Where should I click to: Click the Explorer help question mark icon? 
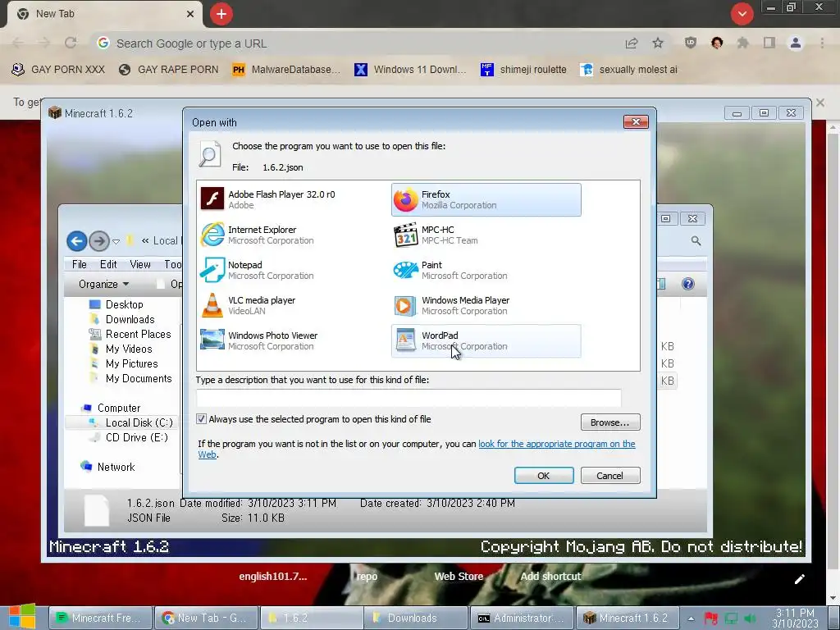pyautogui.click(x=688, y=284)
